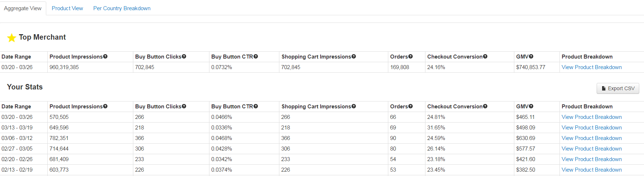Viewport: 644px width, 176px height.
Task: Click help icon beside Your Stats Checkout Conversion
Action: (x=485, y=106)
